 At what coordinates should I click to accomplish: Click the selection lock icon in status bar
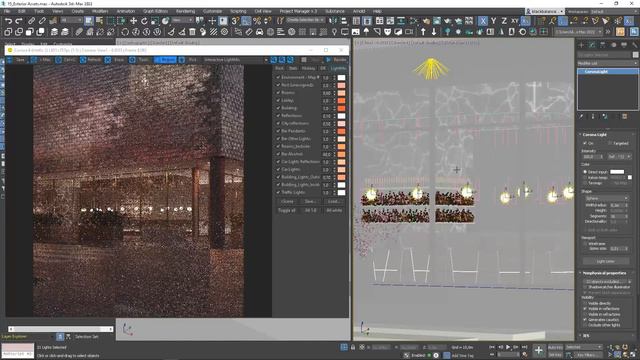point(353,347)
